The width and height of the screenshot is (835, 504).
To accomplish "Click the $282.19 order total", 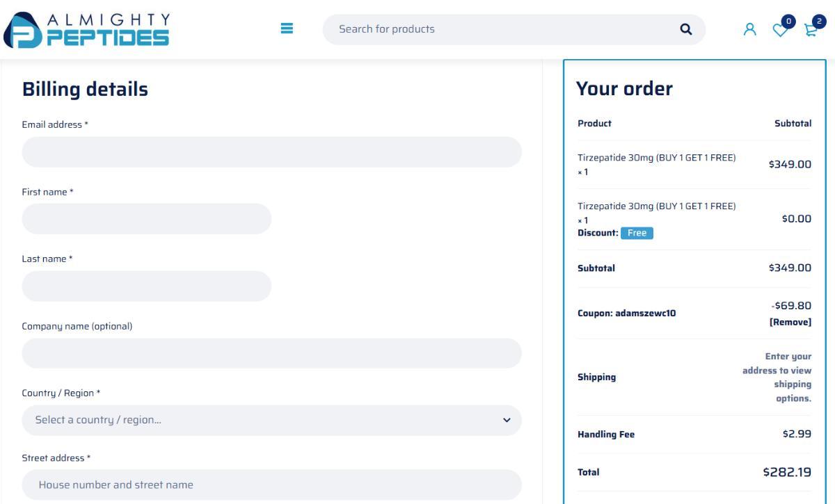I will pos(787,473).
